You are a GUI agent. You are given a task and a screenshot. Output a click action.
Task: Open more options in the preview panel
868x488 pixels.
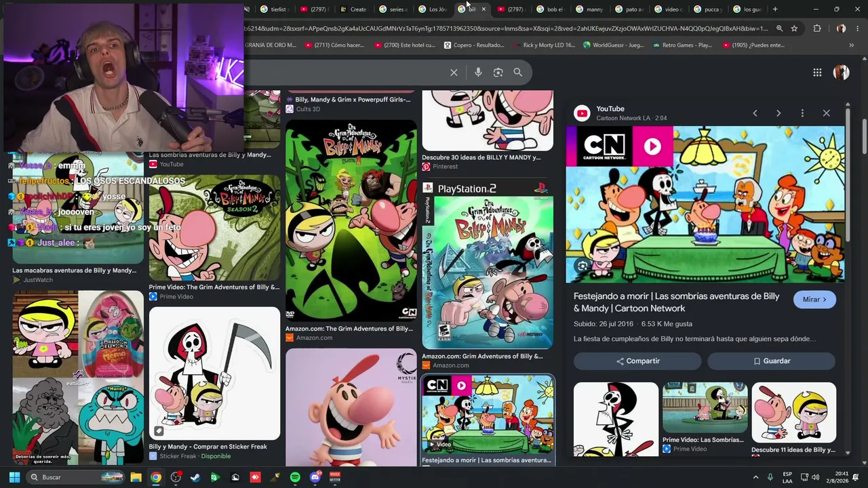tap(802, 113)
